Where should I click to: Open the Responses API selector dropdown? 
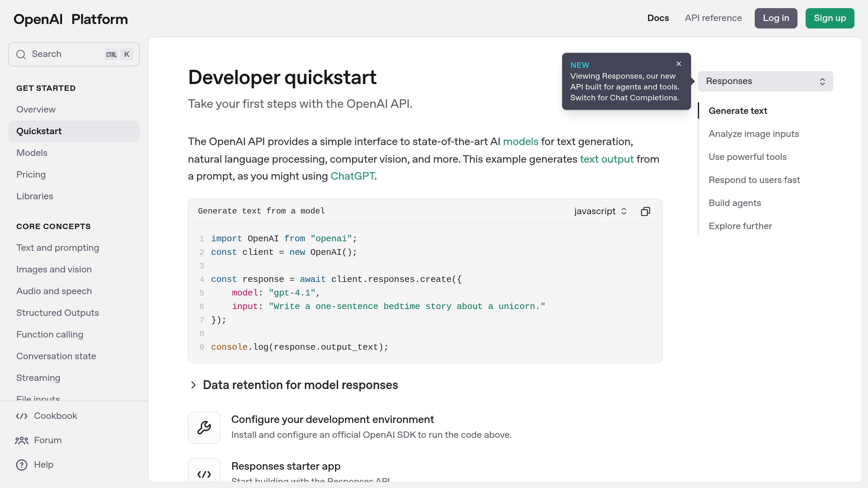tap(765, 81)
